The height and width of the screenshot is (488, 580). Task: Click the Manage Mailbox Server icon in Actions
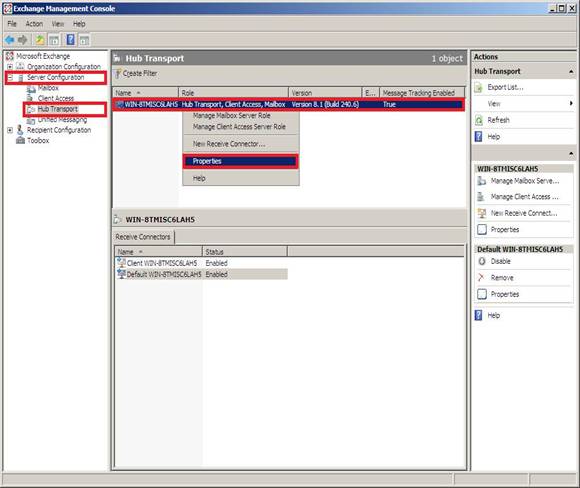[482, 181]
